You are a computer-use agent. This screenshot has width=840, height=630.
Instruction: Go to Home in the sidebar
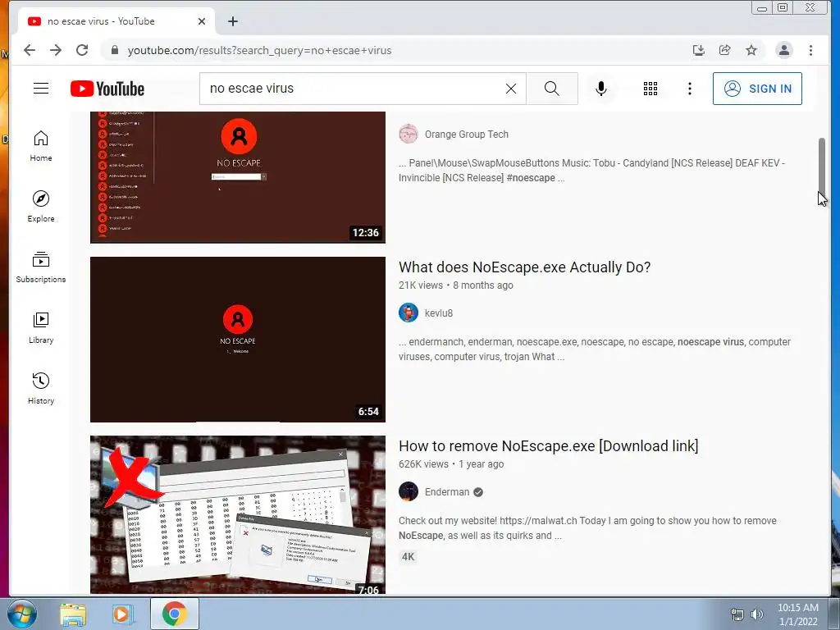[41, 146]
